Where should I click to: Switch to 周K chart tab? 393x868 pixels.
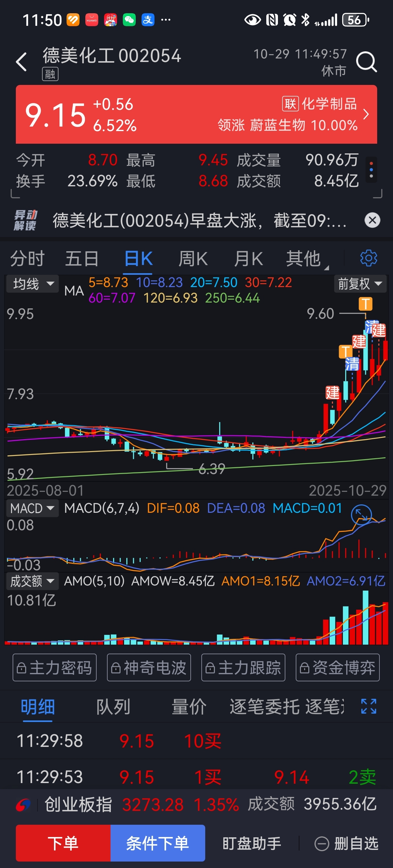tap(193, 259)
